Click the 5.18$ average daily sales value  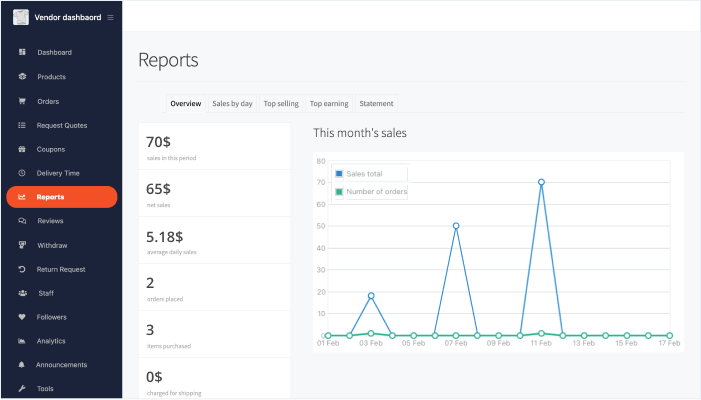pos(165,236)
